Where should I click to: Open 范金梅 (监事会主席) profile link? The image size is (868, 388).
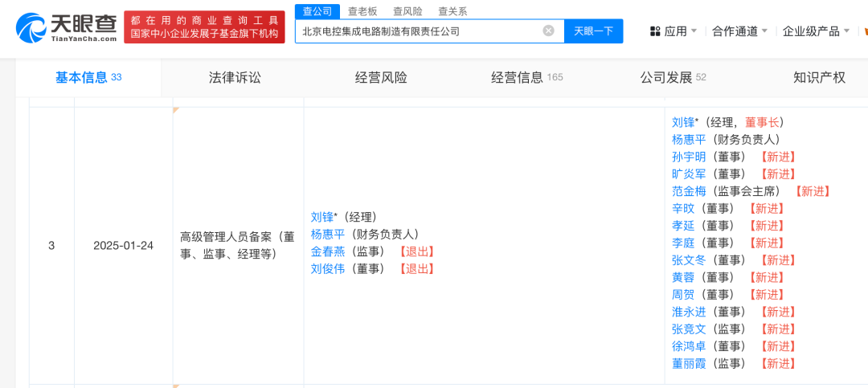690,191
